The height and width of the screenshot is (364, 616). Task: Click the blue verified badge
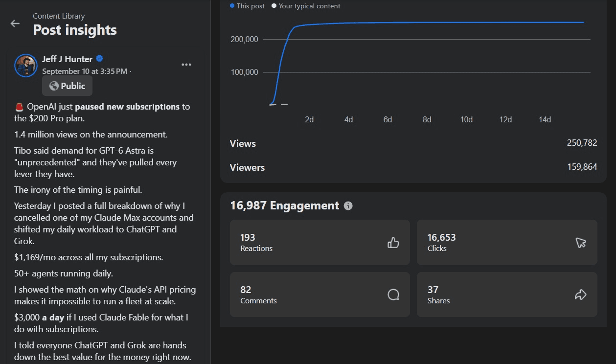99,59
